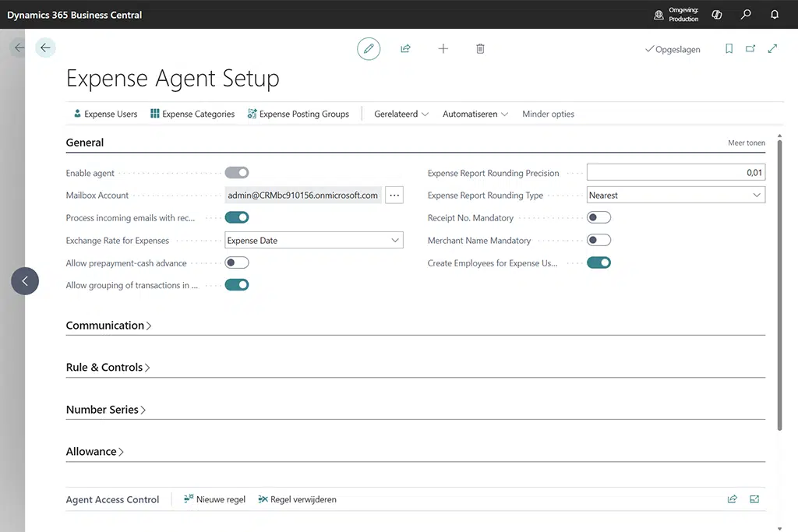Toggle Allow prepayment-cash advance switch
798x532 pixels.
pos(237,263)
